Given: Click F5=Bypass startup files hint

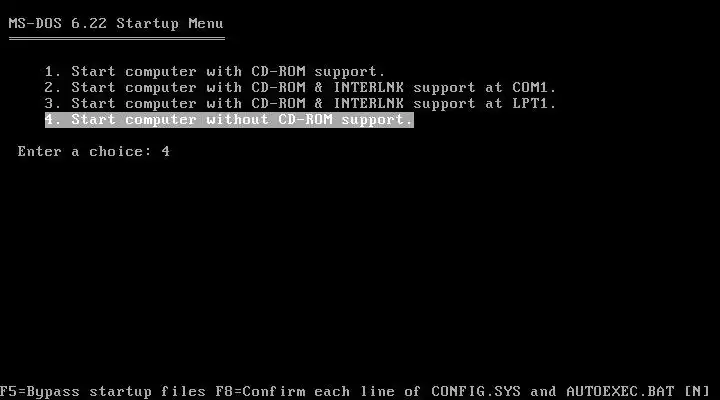Looking at the screenshot, I should (103, 392).
